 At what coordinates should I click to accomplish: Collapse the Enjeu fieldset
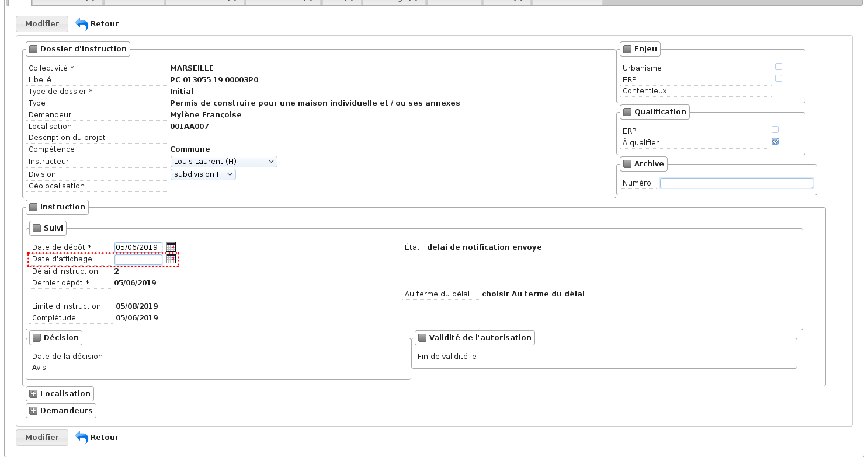tap(627, 49)
